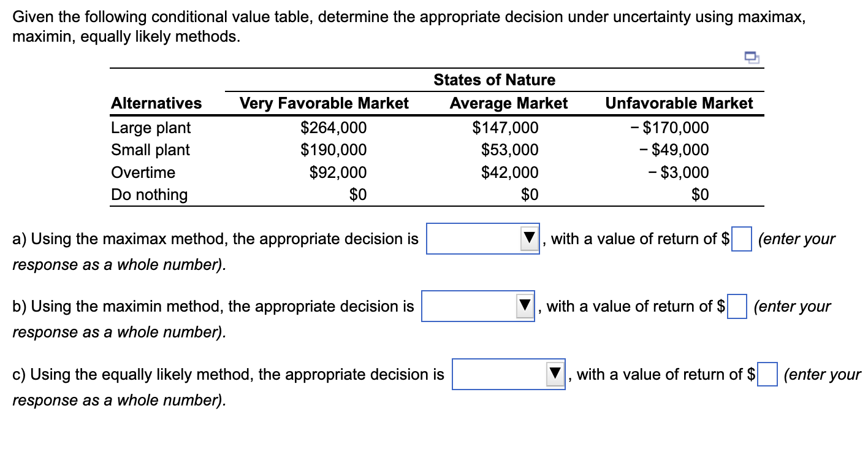Image resolution: width=868 pixels, height=465 pixels.
Task: Click the Very Favorable Market column header
Action: pos(325,103)
